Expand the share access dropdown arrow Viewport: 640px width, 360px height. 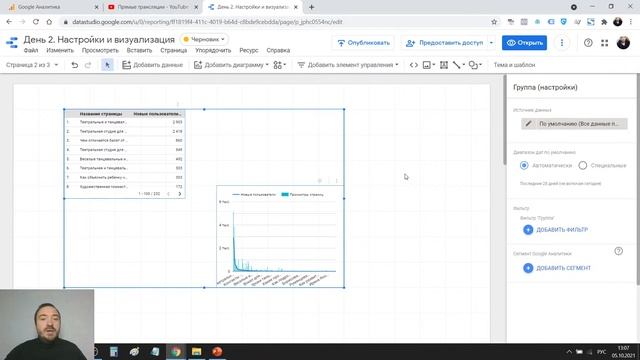click(x=491, y=42)
